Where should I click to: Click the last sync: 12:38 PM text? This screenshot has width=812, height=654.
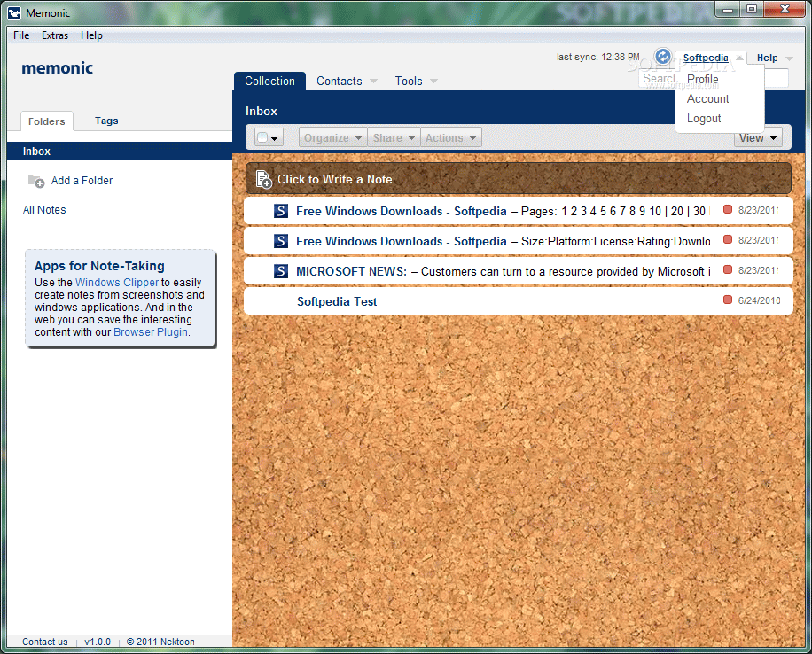coord(598,57)
